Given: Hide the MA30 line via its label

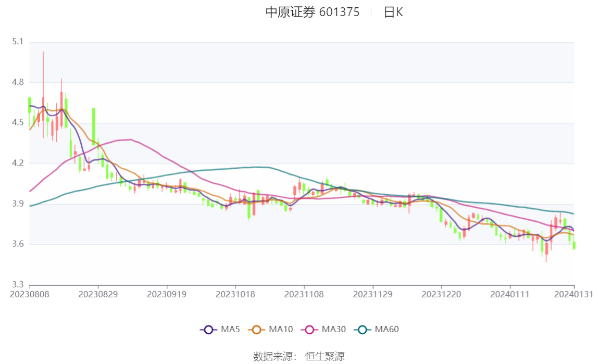Looking at the screenshot, I should click(334, 329).
